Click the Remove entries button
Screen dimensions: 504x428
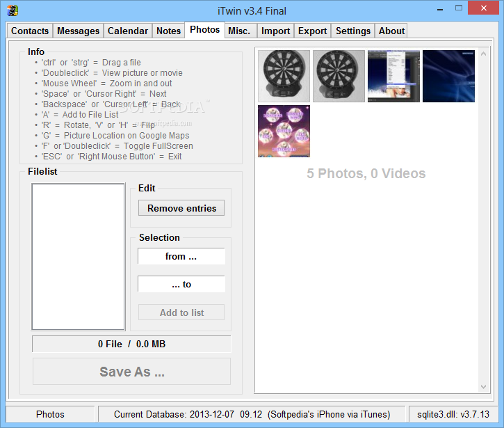point(181,208)
